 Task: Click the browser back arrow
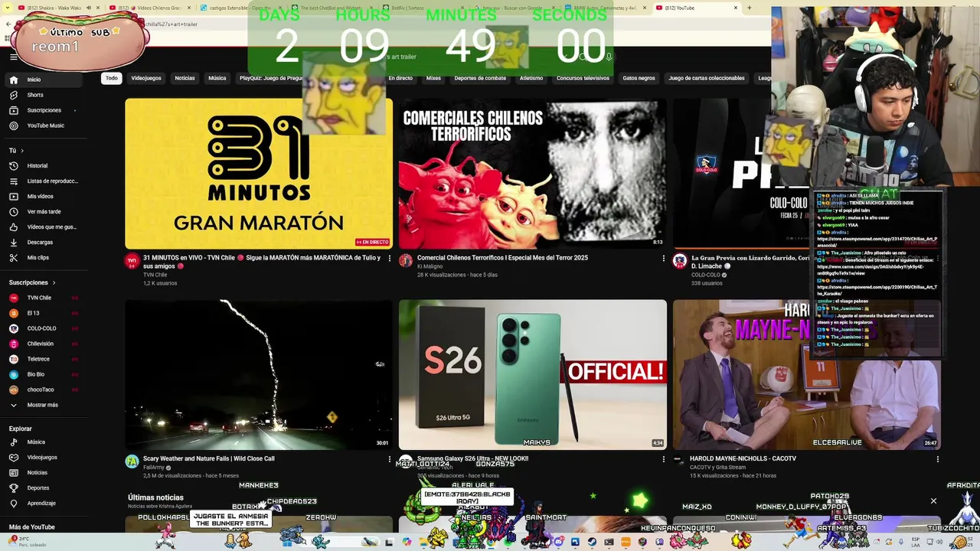tap(8, 24)
